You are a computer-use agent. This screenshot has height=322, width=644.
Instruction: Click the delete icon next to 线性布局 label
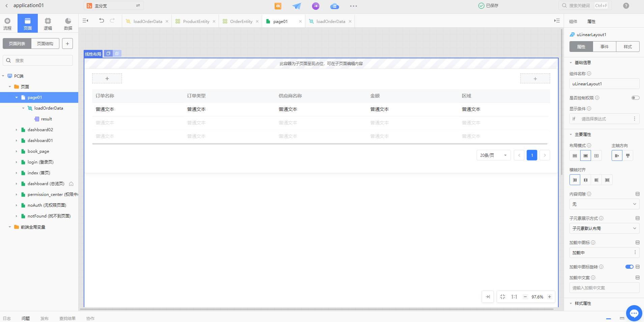coord(117,53)
